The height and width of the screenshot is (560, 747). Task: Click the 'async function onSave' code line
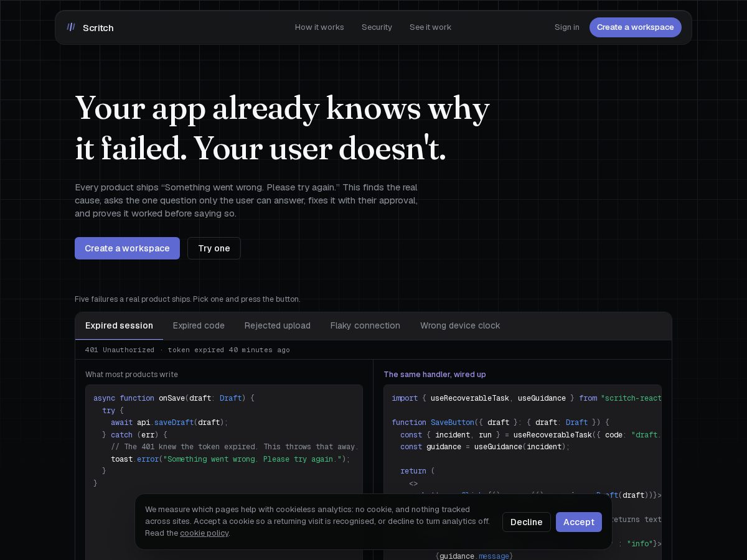pos(174,398)
